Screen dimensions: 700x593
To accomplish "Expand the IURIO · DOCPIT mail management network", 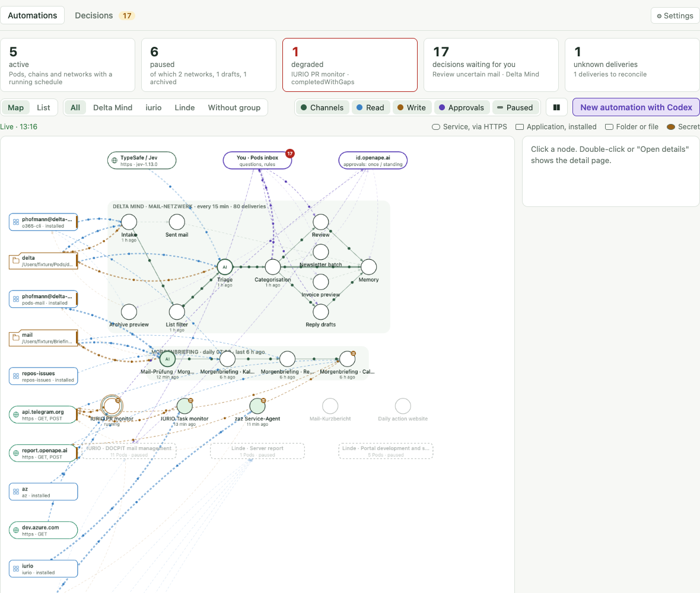I will pyautogui.click(x=129, y=451).
